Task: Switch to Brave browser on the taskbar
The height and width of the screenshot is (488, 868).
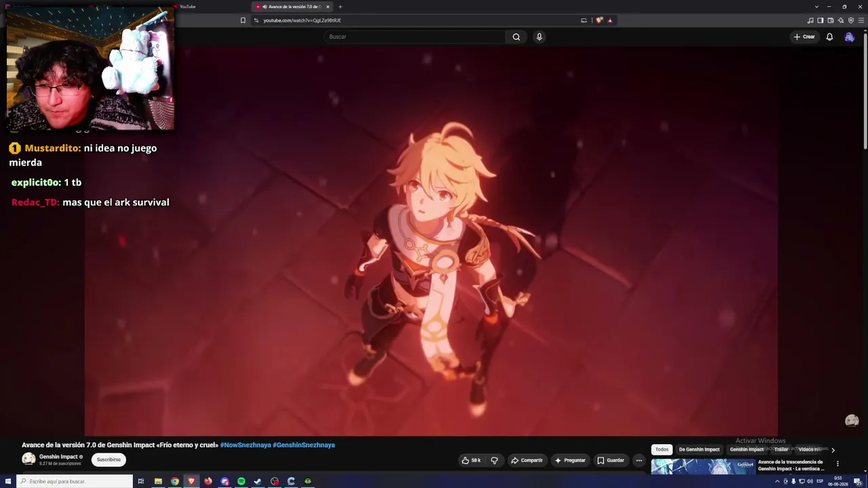Action: pyautogui.click(x=191, y=481)
